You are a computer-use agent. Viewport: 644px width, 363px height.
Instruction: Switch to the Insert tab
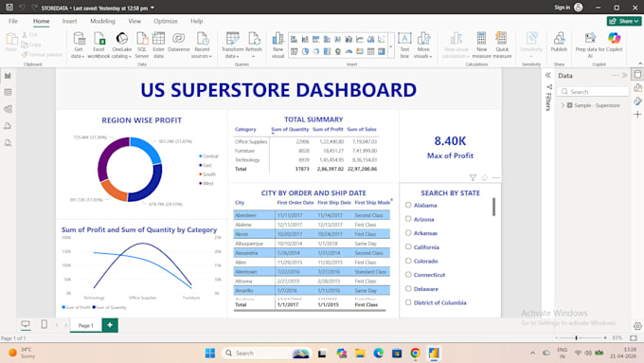pos(69,21)
